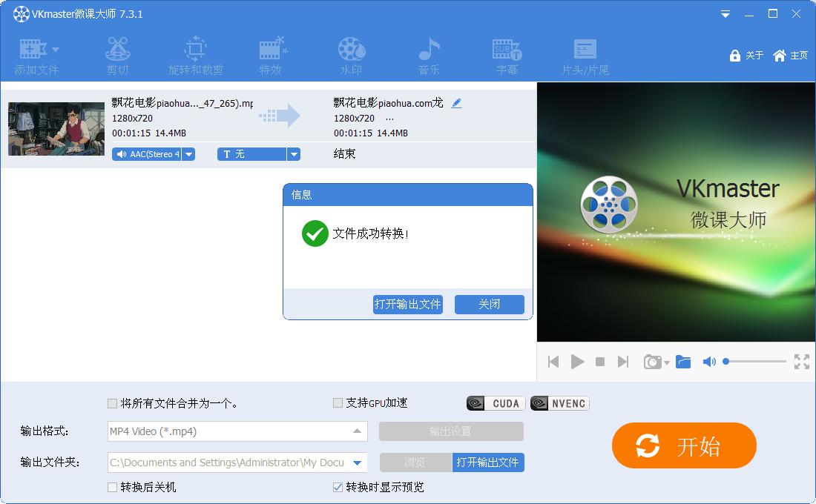Screen dimensions: 816x504
Task: Uncheck 转换时显示预览 checkbox
Action: [x=339, y=487]
